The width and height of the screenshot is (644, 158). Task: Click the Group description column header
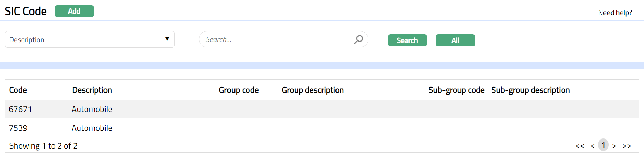(313, 90)
